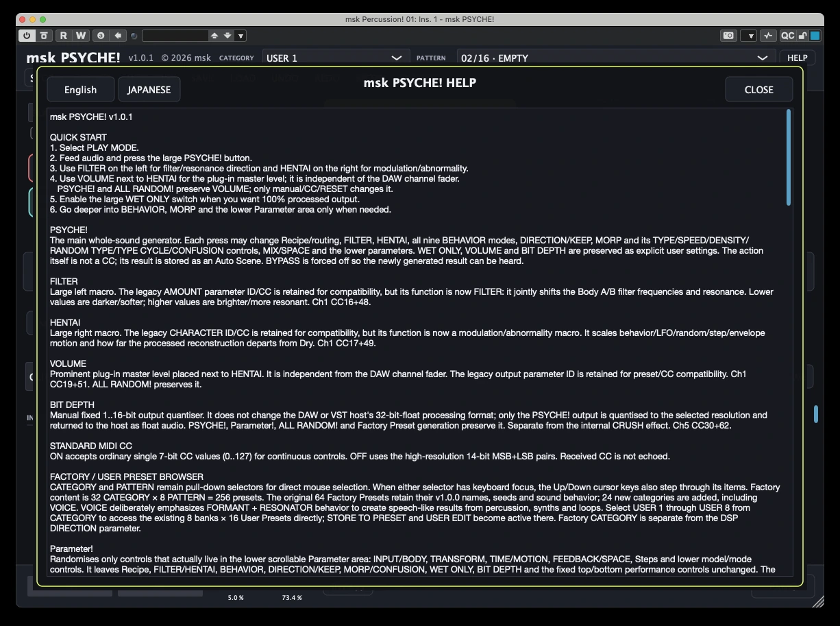Enable Write automation W button

pyautogui.click(x=81, y=36)
